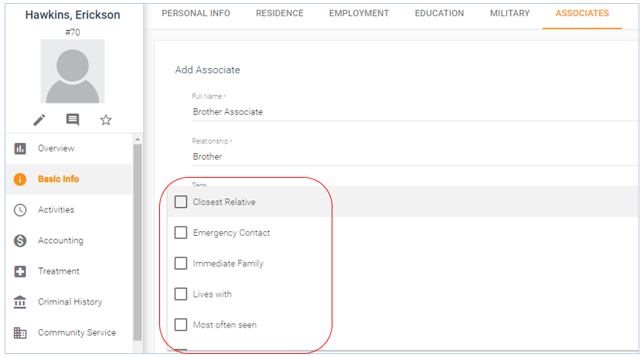Screen dimensions: 644x357
Task: Tick the Immediate Family checkbox
Action: coord(181,263)
